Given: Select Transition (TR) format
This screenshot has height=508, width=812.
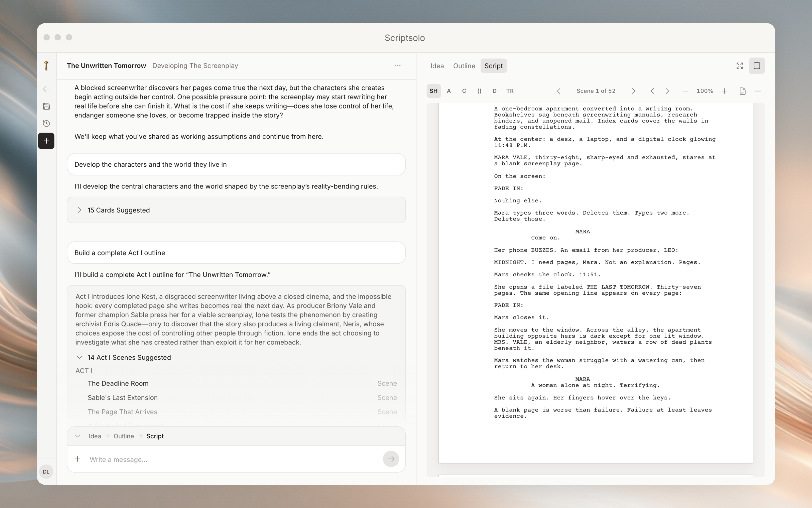Looking at the screenshot, I should coord(510,91).
